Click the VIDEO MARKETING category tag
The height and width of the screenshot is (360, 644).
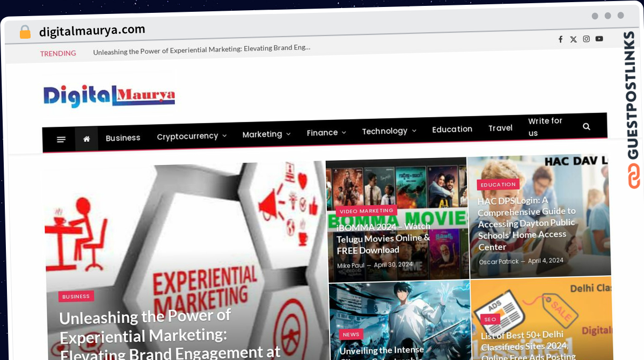[x=367, y=211]
